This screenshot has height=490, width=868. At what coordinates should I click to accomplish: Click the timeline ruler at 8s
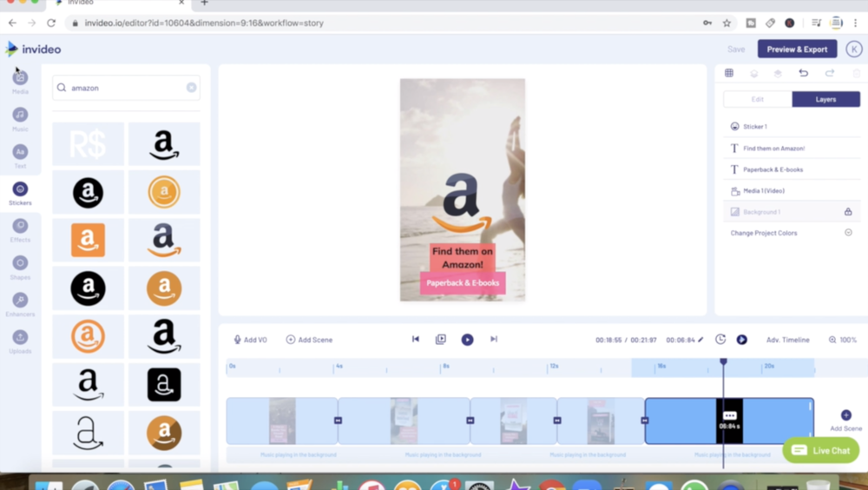(x=445, y=367)
